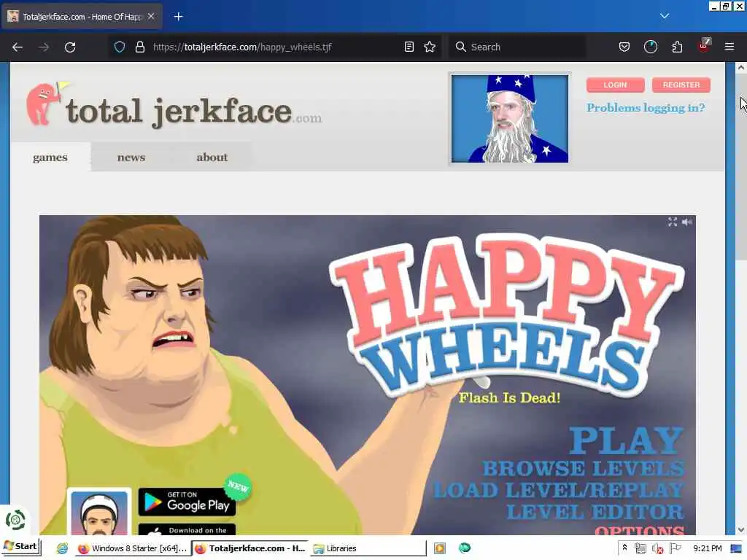Open the games navigation tab
Viewport: 747px width, 560px height.
(50, 157)
